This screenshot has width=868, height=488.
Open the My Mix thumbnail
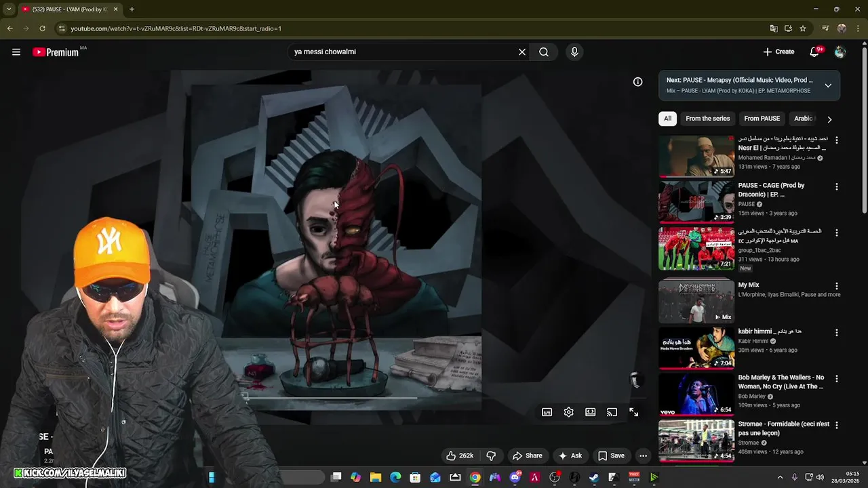(696, 302)
